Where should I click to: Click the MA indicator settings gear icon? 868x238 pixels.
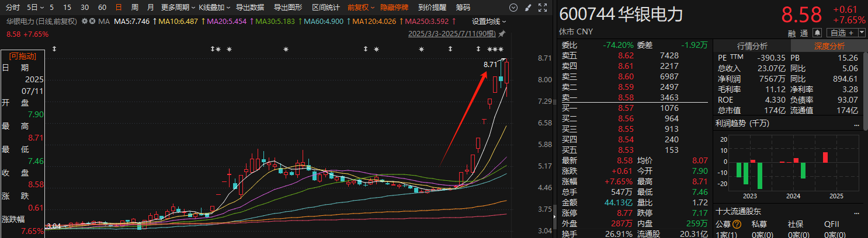click(x=85, y=21)
